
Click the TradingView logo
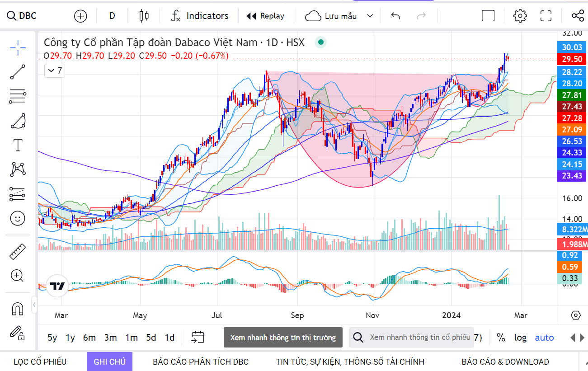tap(57, 286)
